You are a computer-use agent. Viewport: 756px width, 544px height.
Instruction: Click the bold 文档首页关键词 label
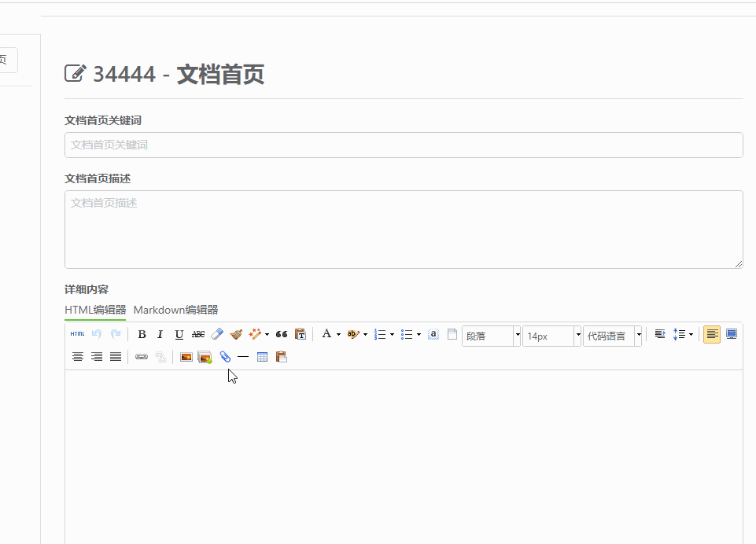[103, 120]
